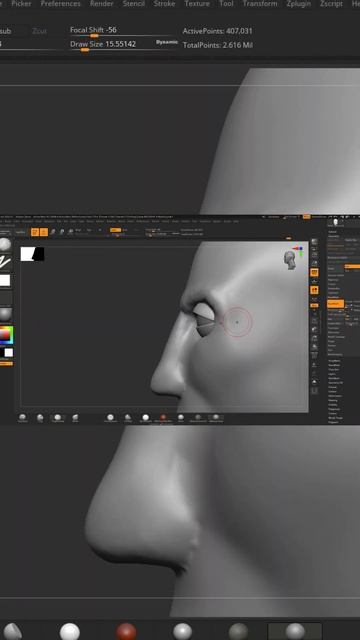
Task: Open the Zscript menu
Action: (331, 4)
